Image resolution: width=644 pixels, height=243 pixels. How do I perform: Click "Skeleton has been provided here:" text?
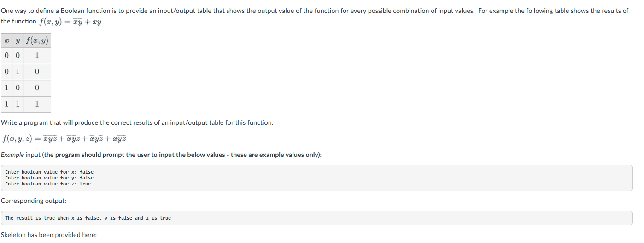click(49, 235)
